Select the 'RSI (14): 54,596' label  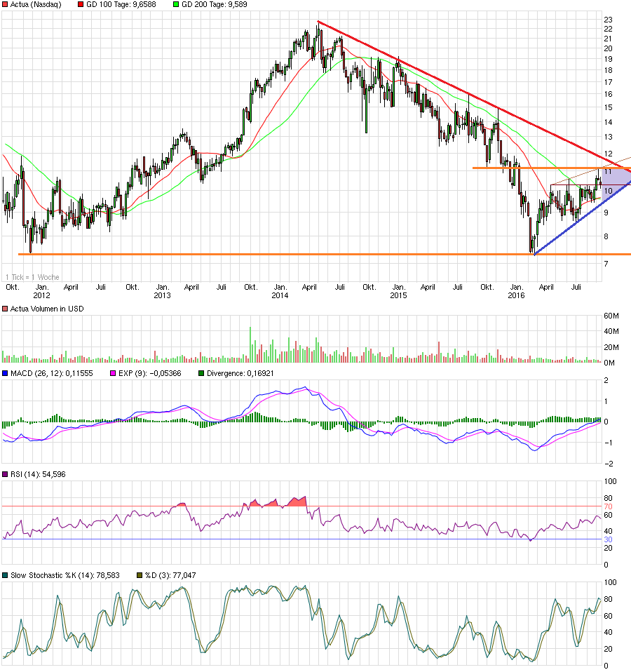[38, 474]
